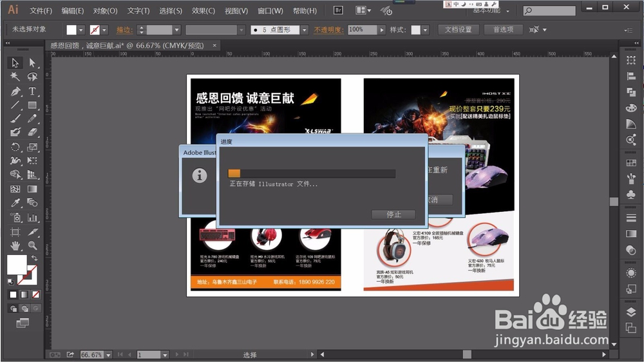Select the Rectangle tool
644x362 pixels.
click(32, 105)
